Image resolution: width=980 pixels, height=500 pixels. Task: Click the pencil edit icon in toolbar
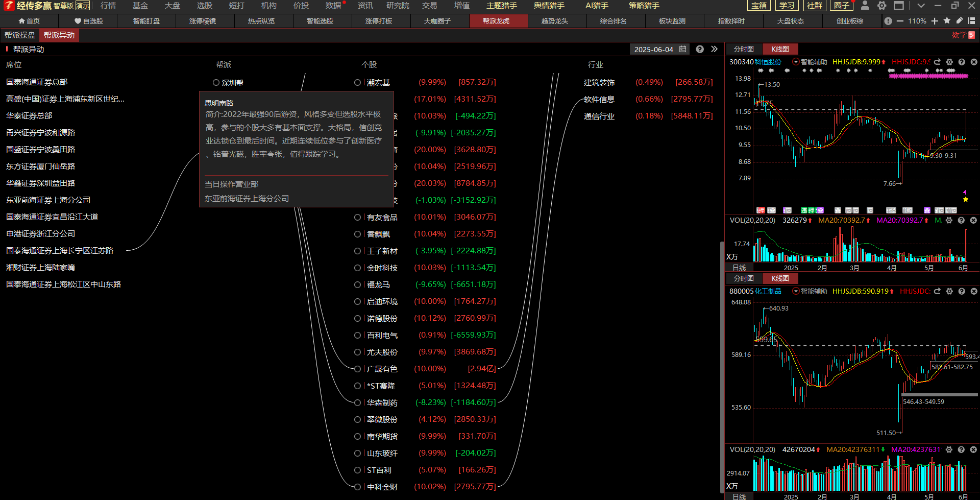click(x=959, y=20)
